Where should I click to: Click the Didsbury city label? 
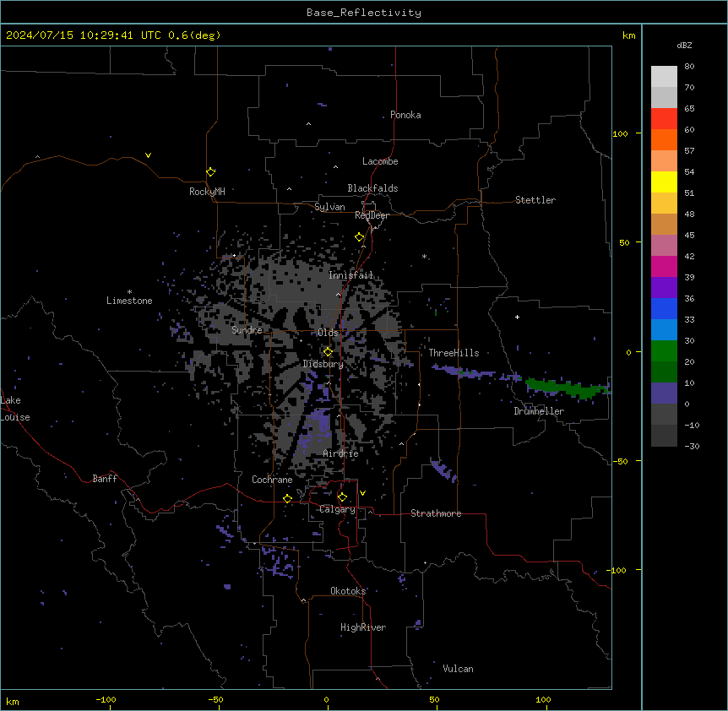pos(323,364)
